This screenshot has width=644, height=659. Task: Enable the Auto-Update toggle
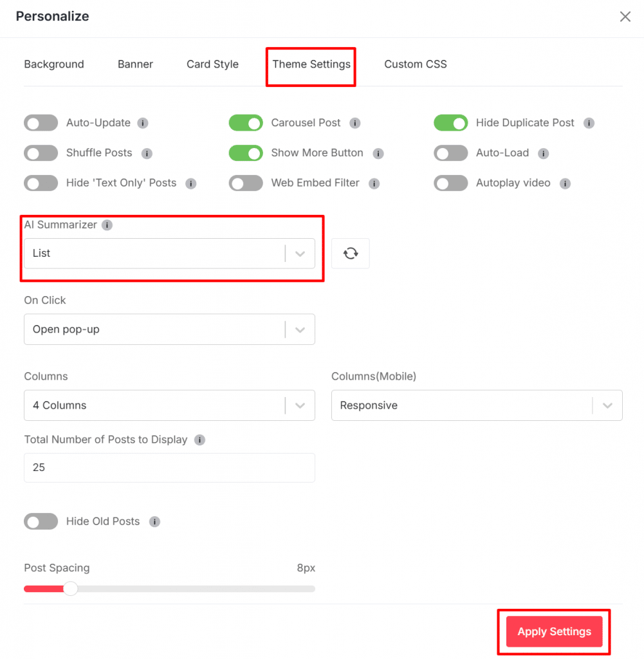click(41, 123)
